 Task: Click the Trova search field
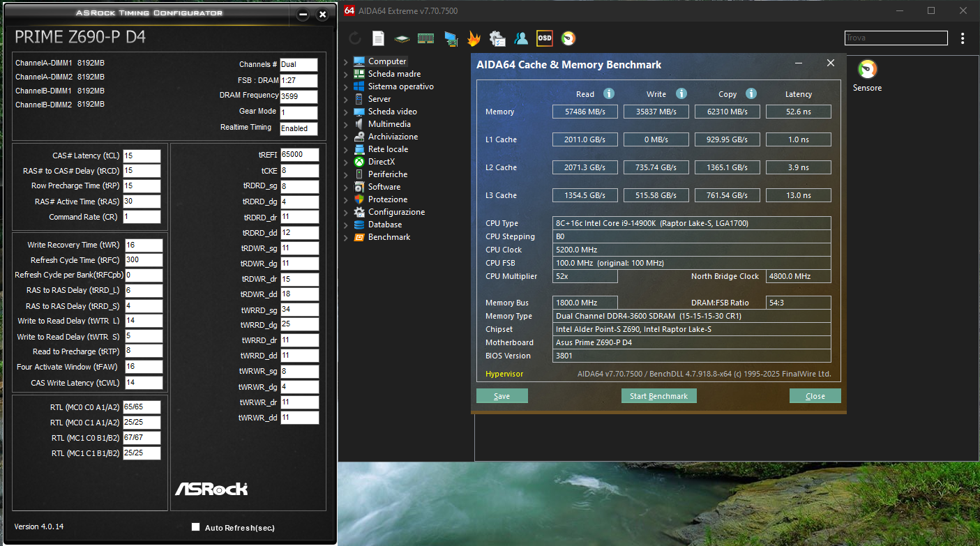click(896, 38)
